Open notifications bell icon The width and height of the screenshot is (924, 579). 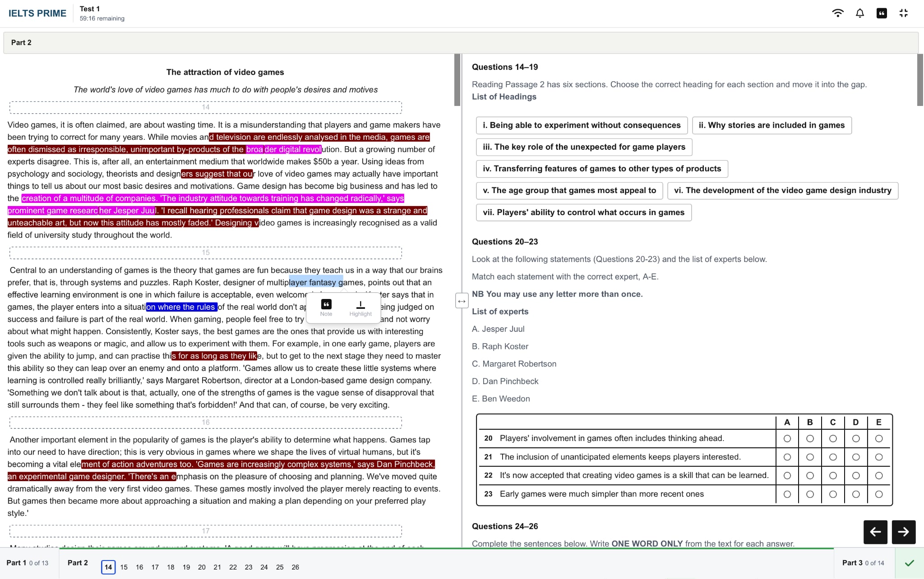point(860,13)
